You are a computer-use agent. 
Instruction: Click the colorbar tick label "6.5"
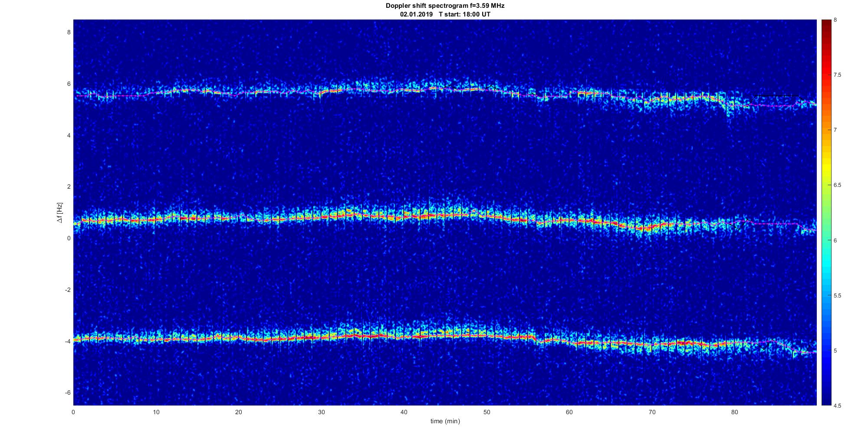click(x=838, y=185)
